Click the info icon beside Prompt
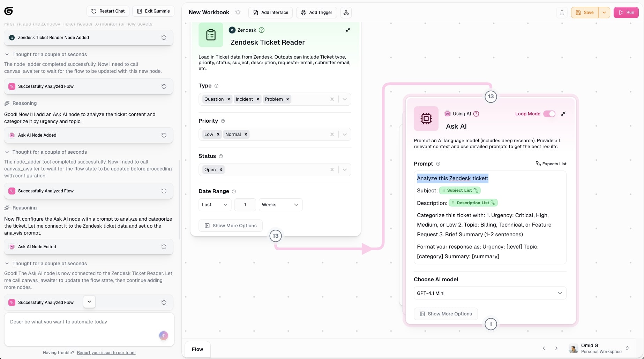 point(438,164)
